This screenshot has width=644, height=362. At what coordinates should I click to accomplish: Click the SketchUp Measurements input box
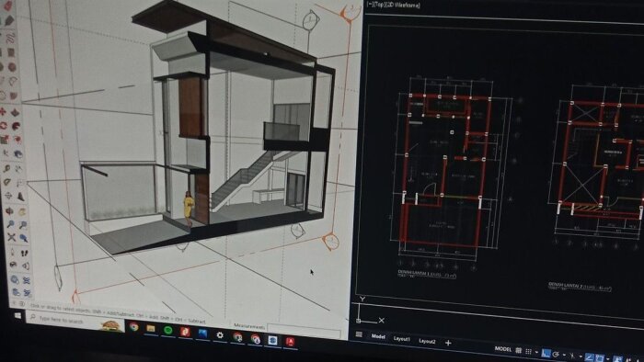tap(304, 331)
